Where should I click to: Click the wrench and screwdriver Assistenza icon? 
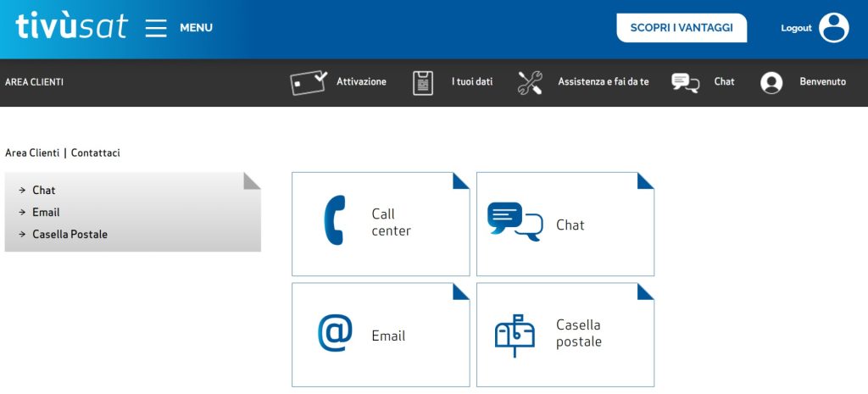point(530,82)
